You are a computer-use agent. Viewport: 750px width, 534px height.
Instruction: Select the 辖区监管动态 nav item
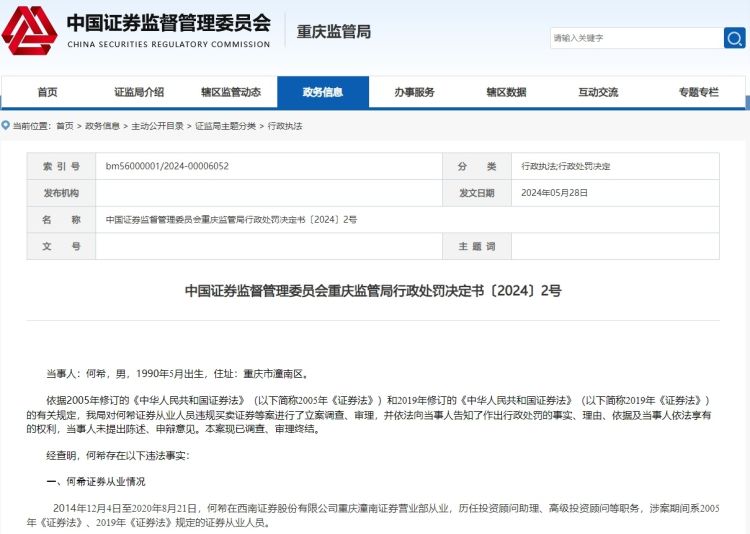point(231,92)
